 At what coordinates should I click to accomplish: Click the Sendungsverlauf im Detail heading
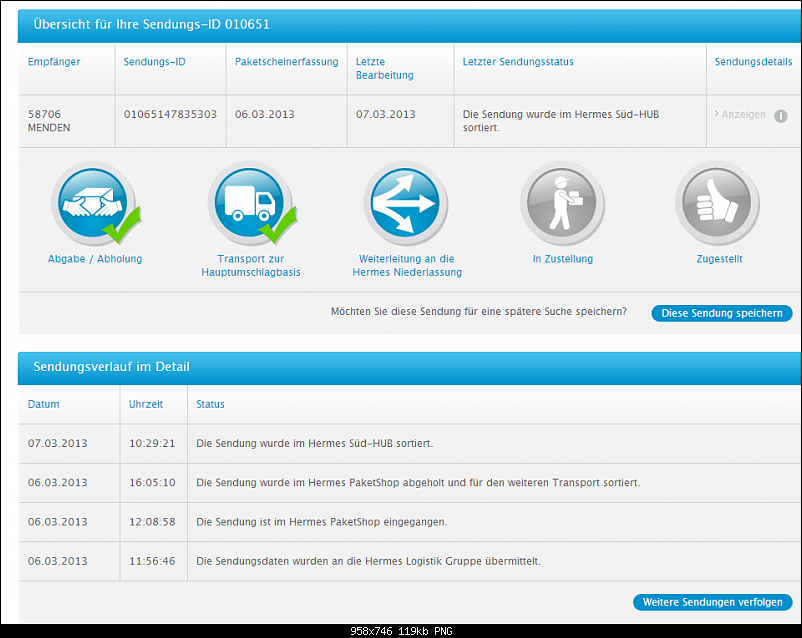[112, 367]
